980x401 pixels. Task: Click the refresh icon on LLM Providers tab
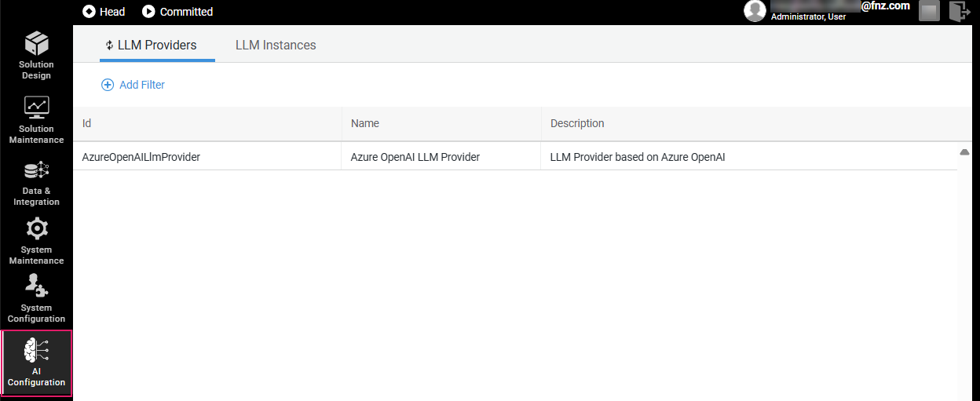coord(109,46)
